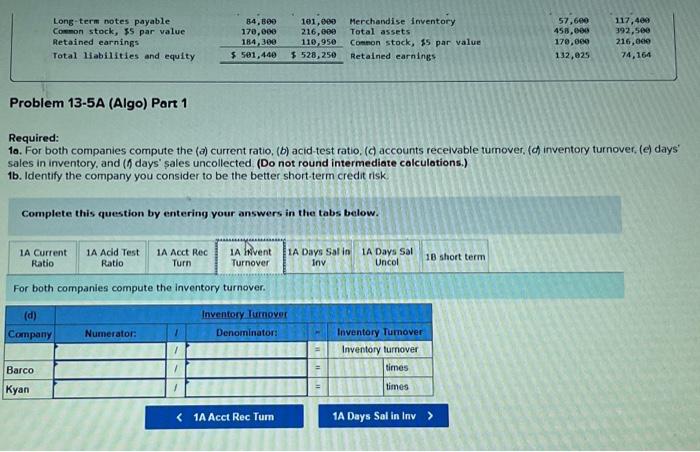Click the 'Inventory turnover' result label cell
This screenshot has width=700, height=452.
(x=380, y=349)
